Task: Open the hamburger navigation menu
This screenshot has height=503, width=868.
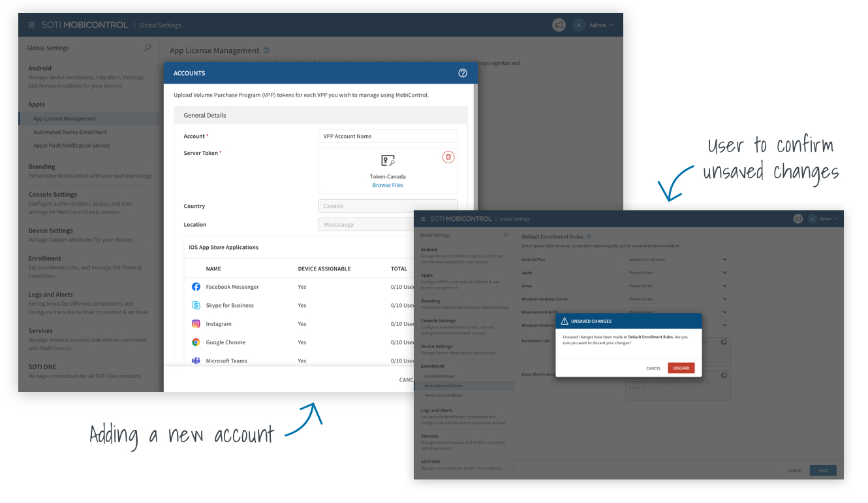Action: [31, 25]
